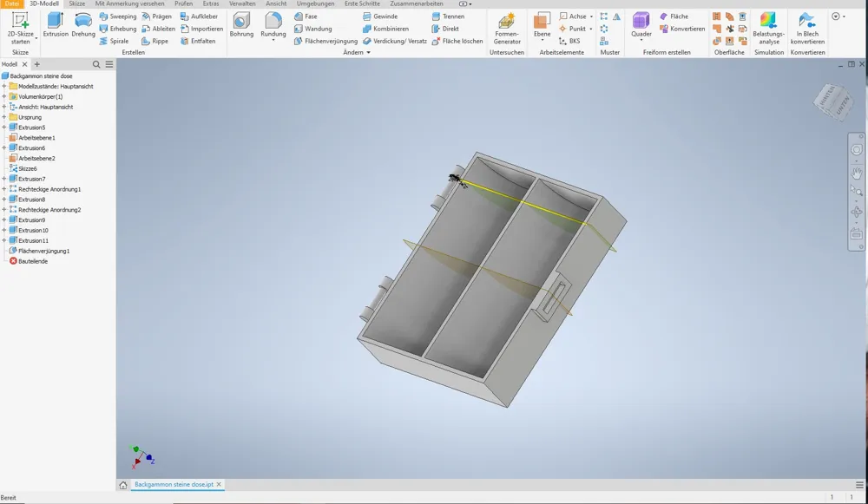Open the Bohrung tool
868x504 pixels.
[241, 25]
